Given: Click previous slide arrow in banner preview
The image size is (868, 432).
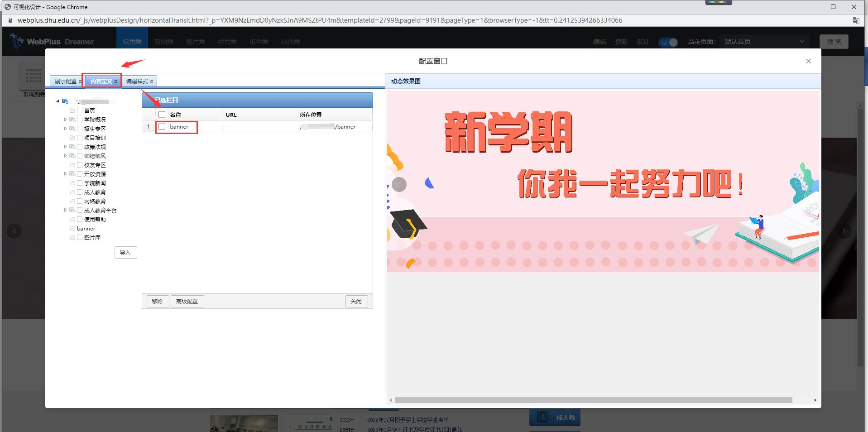Looking at the screenshot, I should point(399,184).
